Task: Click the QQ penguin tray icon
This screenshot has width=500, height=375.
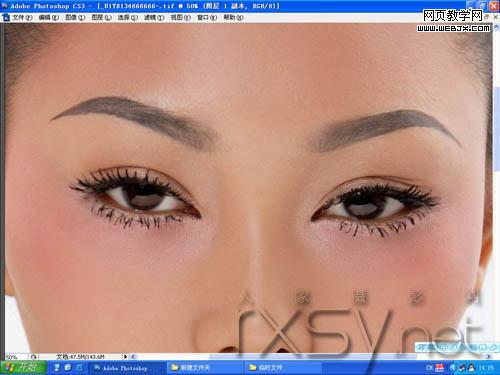Action: click(471, 368)
